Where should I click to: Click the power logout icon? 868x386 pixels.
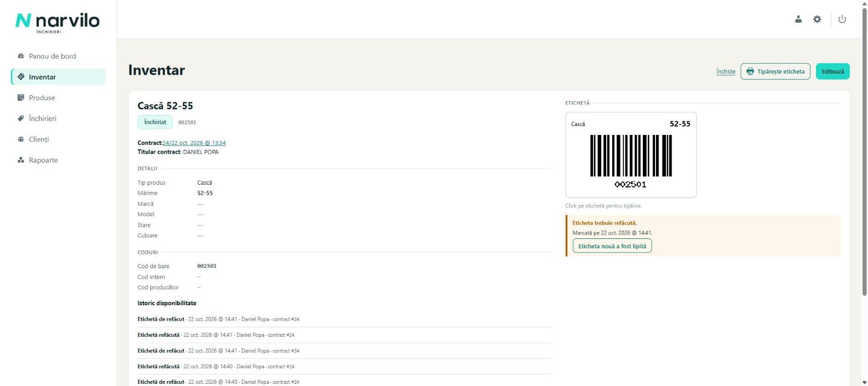click(842, 19)
